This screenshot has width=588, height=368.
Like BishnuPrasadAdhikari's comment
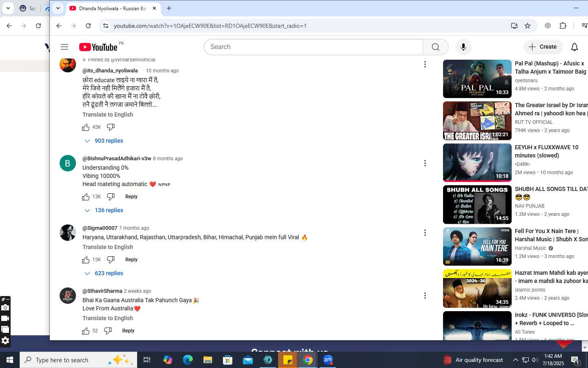pyautogui.click(x=86, y=197)
